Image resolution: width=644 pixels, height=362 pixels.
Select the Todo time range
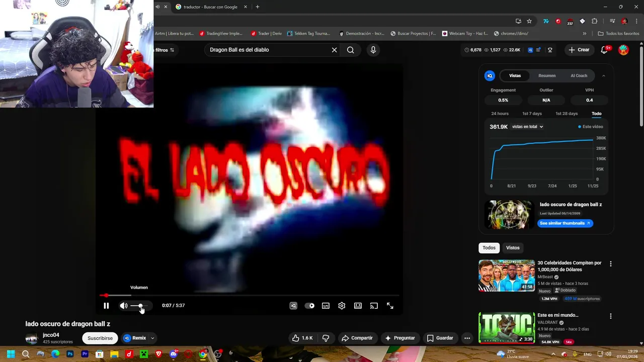(x=596, y=114)
